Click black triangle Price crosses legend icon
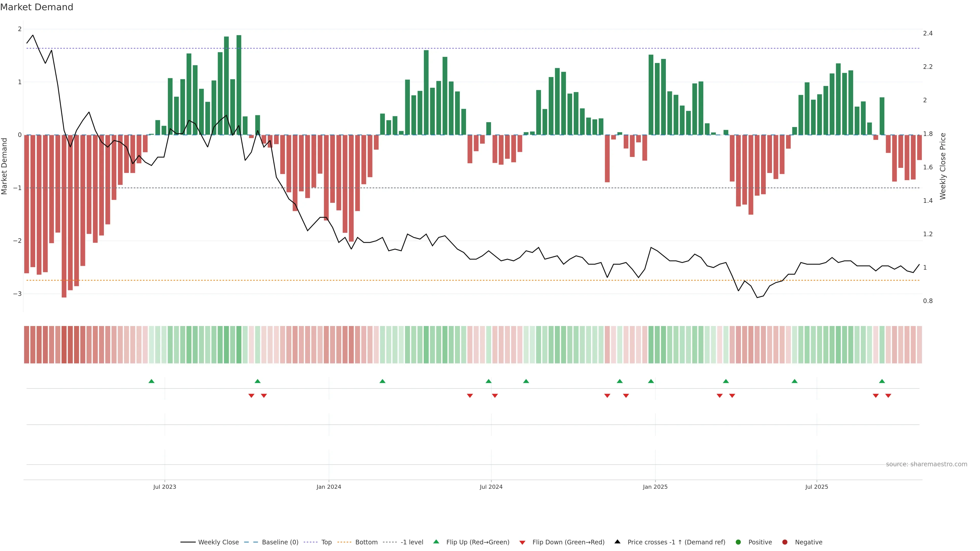 [x=617, y=542]
